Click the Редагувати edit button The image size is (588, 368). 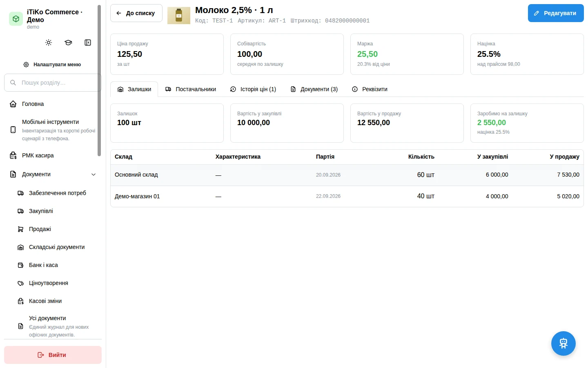pyautogui.click(x=556, y=13)
